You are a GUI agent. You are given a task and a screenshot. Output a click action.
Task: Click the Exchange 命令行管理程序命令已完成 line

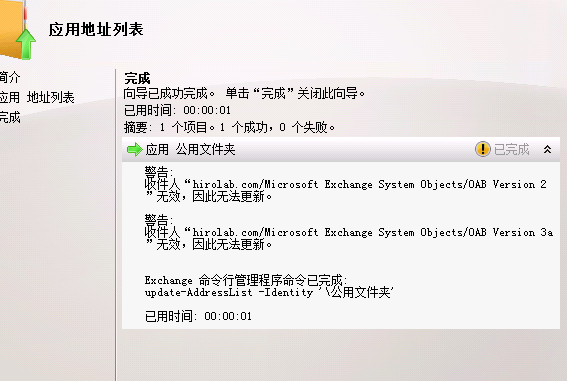tap(246, 280)
